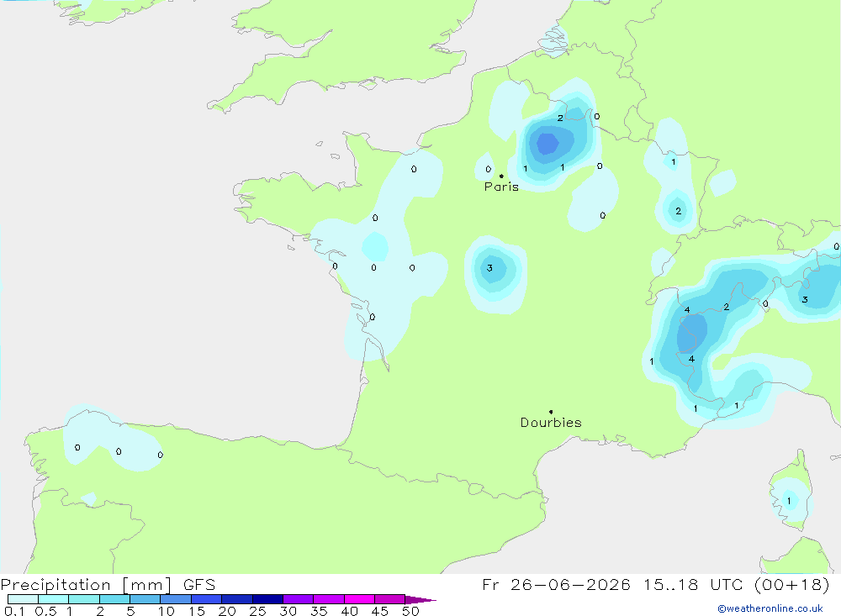The image size is (841, 616).
Task: Pick the 0.1–0.5 mm legend color swatch
Action: 23,599
